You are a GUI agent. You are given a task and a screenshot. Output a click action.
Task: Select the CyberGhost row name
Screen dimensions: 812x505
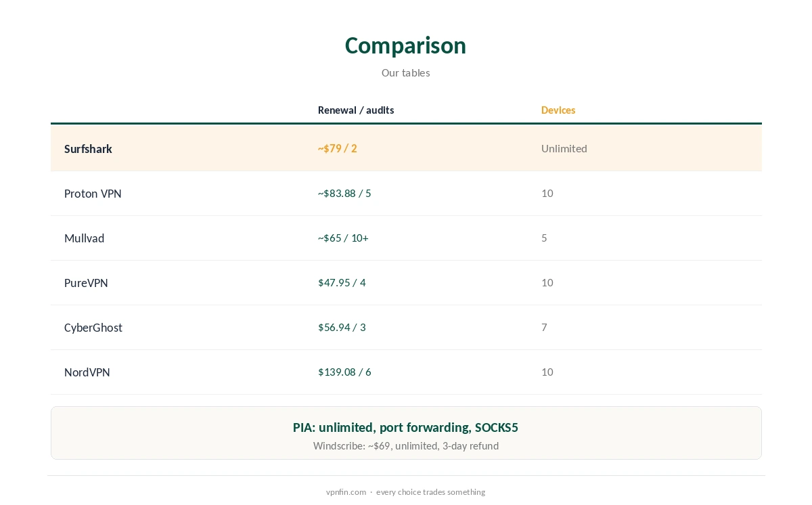93,328
